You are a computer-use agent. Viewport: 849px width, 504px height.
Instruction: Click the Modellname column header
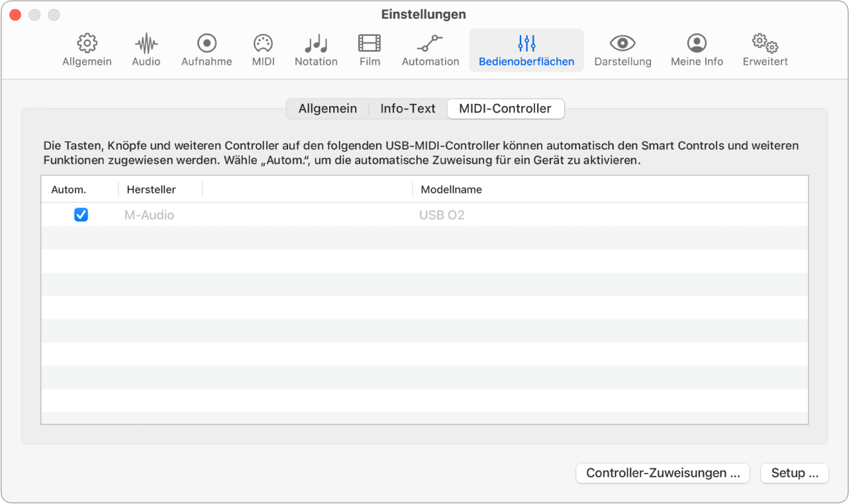point(609,189)
